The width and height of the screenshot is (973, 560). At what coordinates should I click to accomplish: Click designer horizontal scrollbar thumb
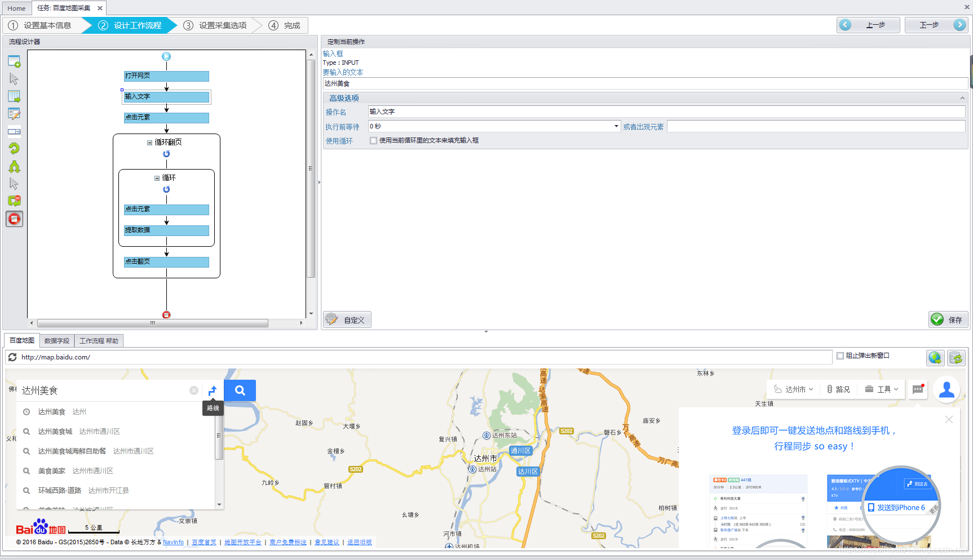[x=152, y=323]
